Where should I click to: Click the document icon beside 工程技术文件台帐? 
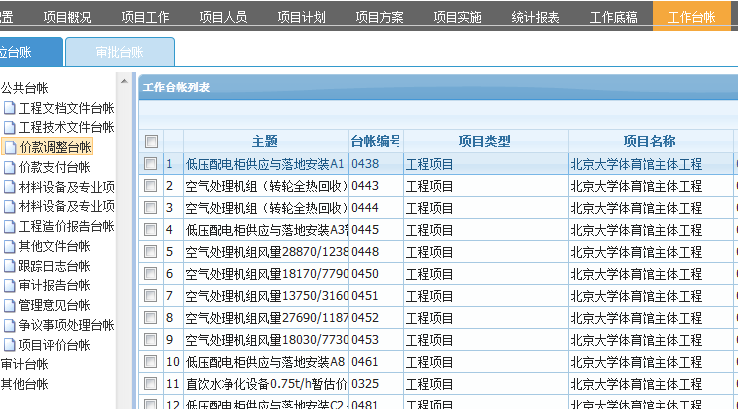click(x=10, y=128)
